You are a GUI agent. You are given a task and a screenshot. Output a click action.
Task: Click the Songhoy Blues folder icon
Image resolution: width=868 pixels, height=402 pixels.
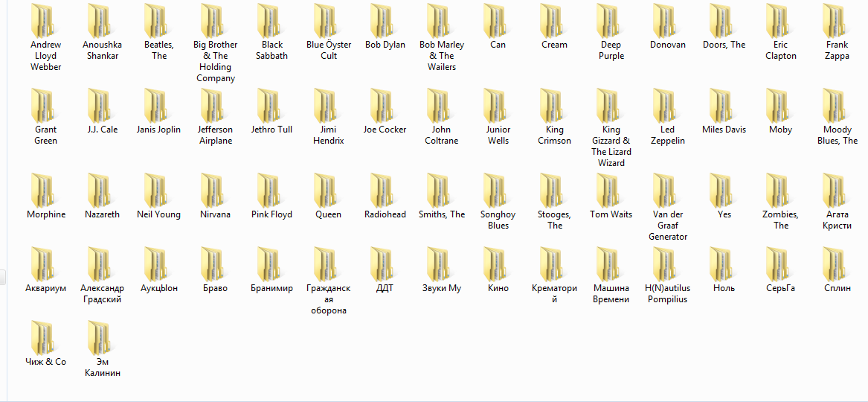click(495, 190)
